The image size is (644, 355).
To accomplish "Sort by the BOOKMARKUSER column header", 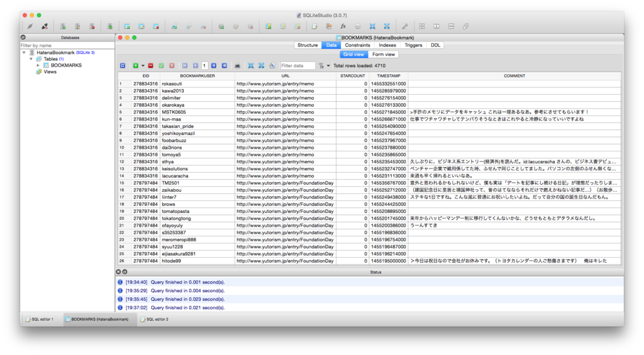I will (197, 76).
